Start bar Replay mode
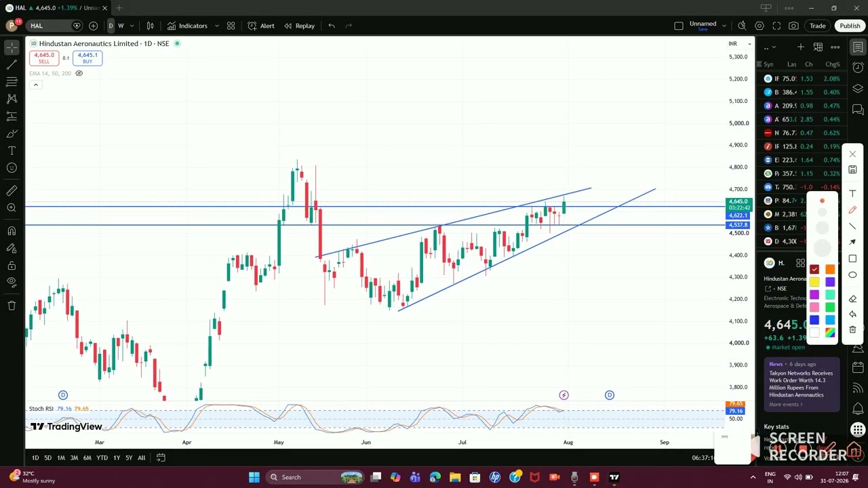This screenshot has width=868, height=488. pos(299,26)
